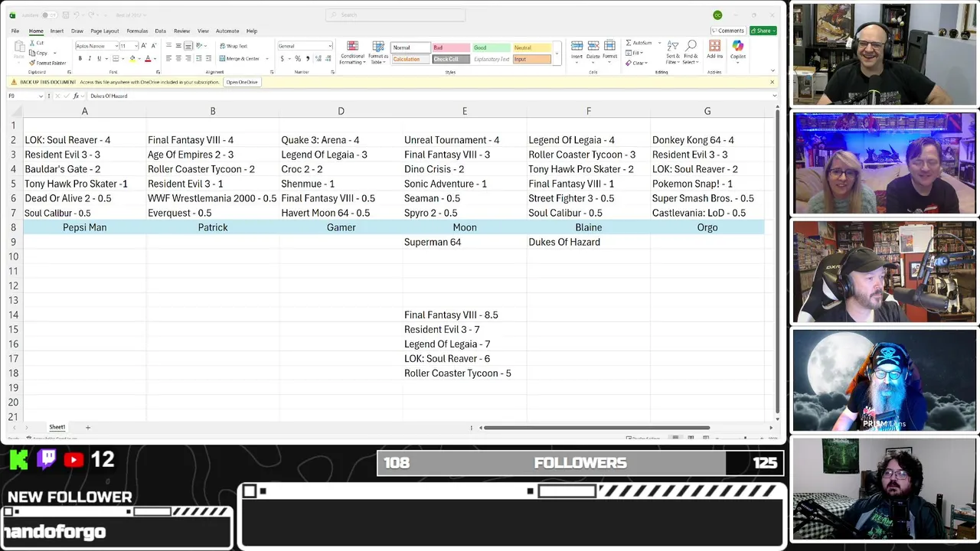The height and width of the screenshot is (551, 980).
Task: Select cell Donkey Kong 64 - 4
Action: coord(707,140)
